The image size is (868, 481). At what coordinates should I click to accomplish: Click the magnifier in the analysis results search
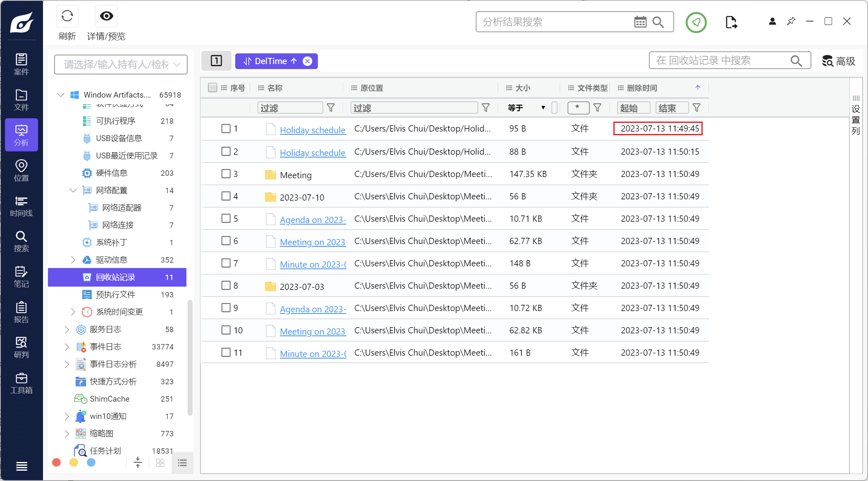658,22
